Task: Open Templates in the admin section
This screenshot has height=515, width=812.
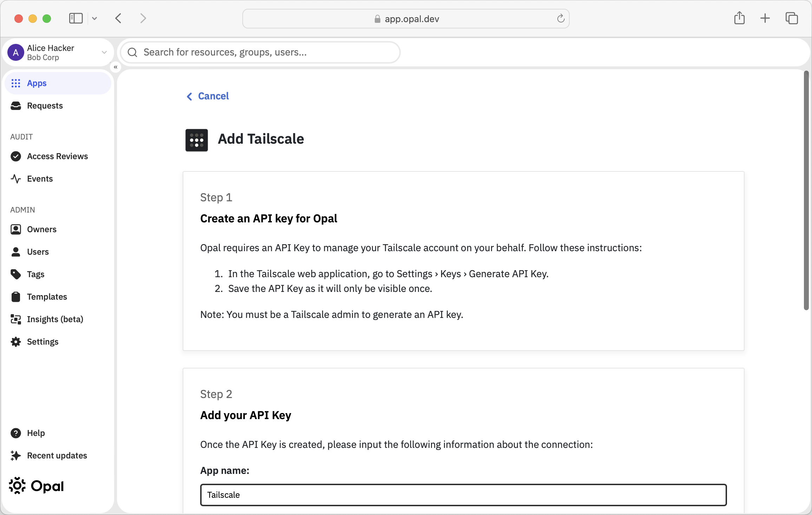Action: 58,297
